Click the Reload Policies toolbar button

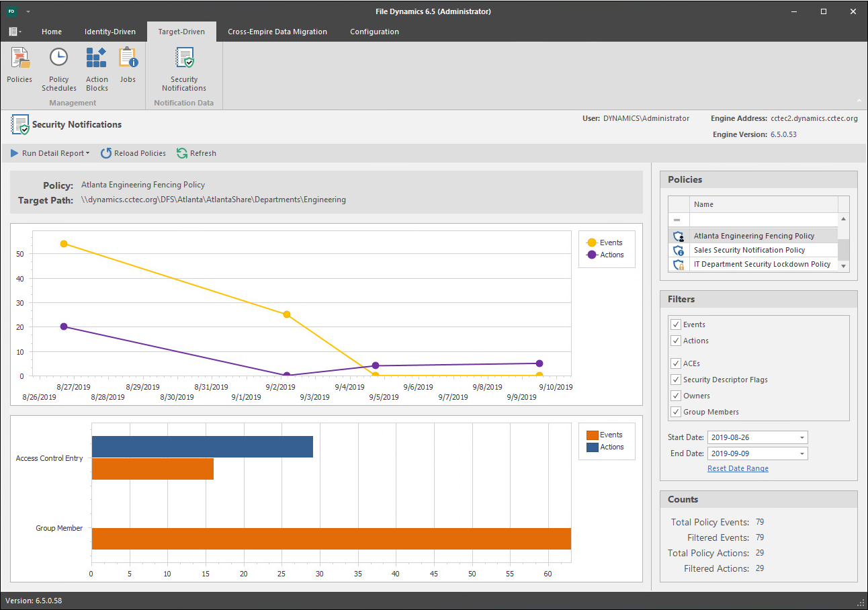pos(133,153)
